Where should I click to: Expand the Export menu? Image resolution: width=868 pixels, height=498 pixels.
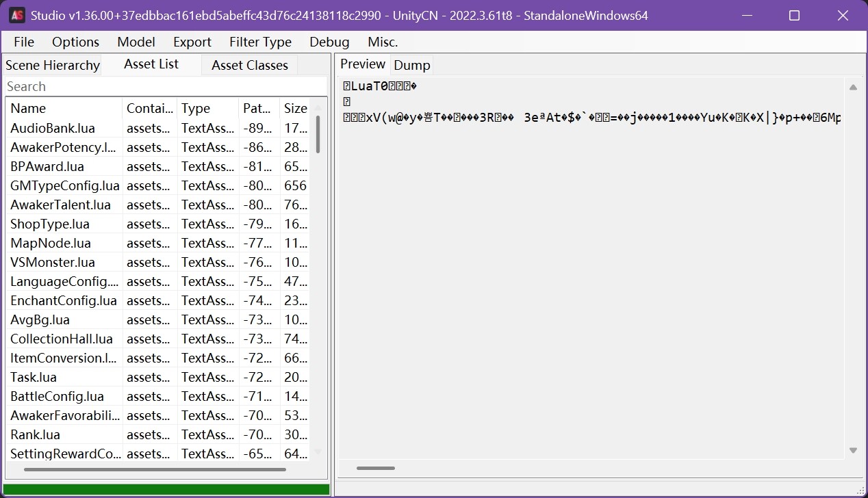click(x=192, y=42)
